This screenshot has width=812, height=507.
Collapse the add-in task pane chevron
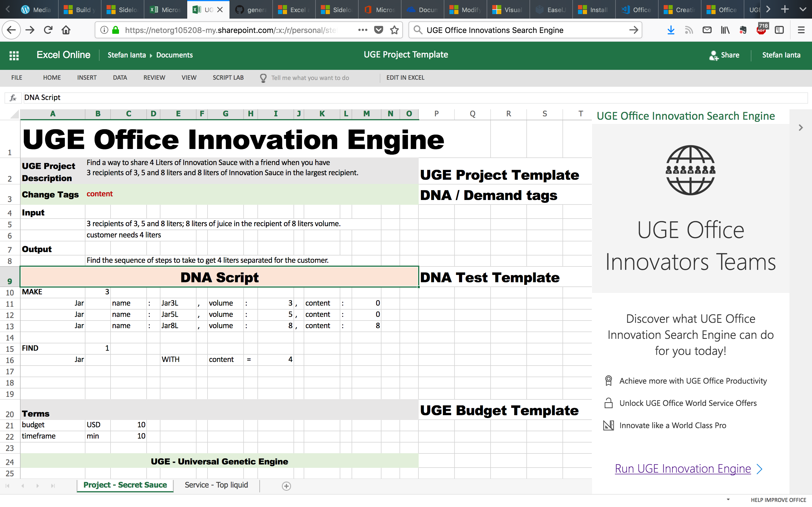pos(801,128)
